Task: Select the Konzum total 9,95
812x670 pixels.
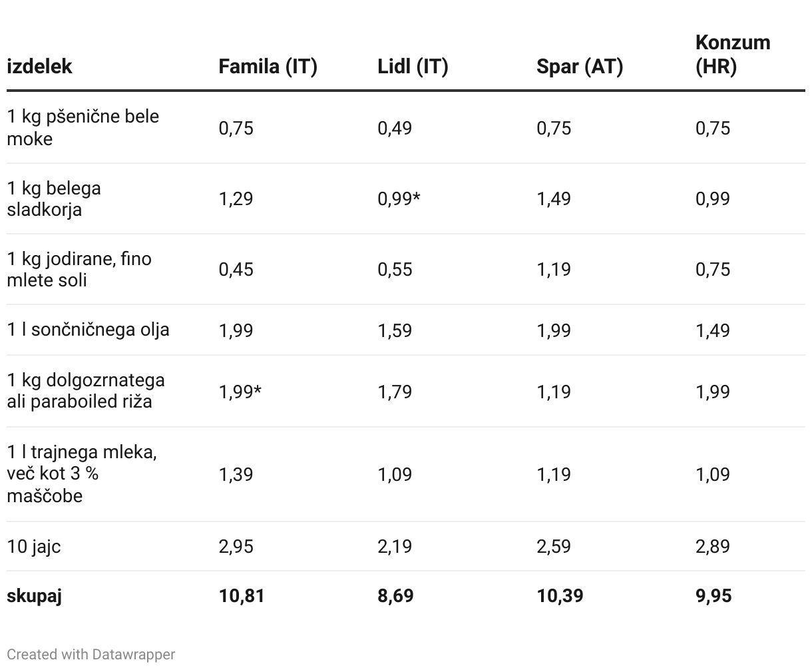Action: pos(713,595)
